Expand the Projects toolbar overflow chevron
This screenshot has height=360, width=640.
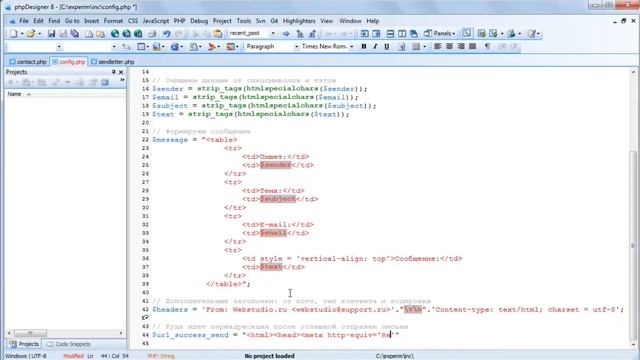[x=122, y=80]
